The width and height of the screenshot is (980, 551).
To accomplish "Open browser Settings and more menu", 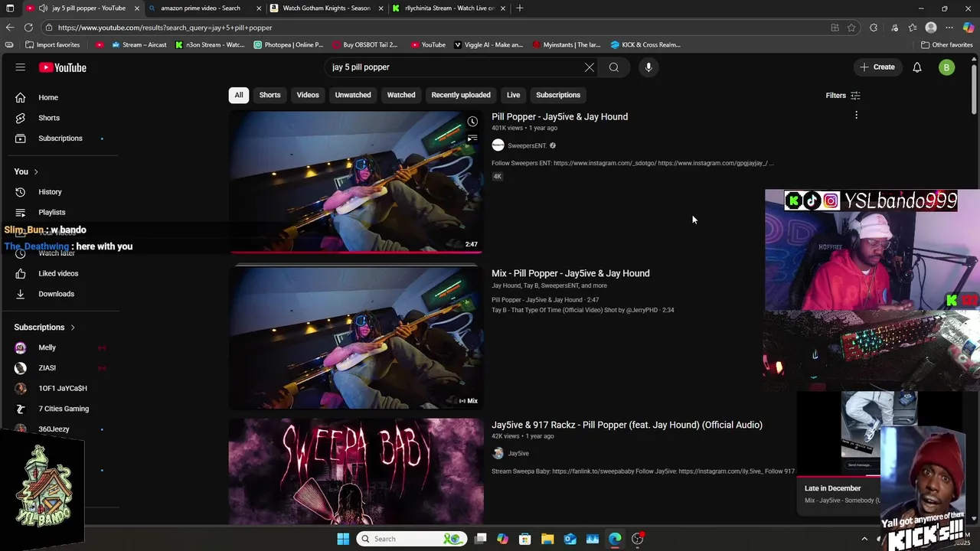I will tap(949, 28).
